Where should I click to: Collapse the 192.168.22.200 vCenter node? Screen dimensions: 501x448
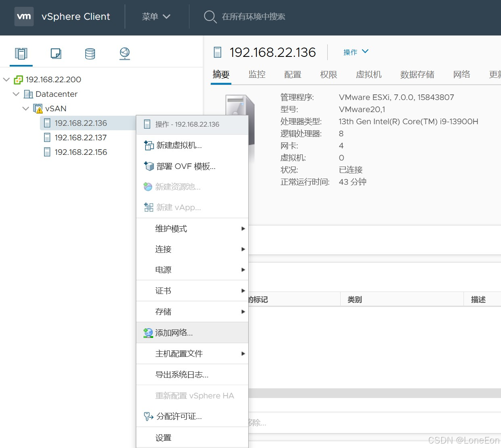6,79
